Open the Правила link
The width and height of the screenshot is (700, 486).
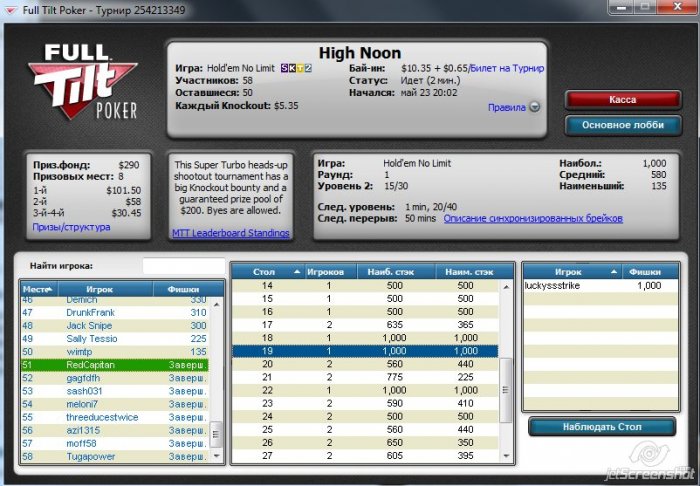(x=507, y=108)
